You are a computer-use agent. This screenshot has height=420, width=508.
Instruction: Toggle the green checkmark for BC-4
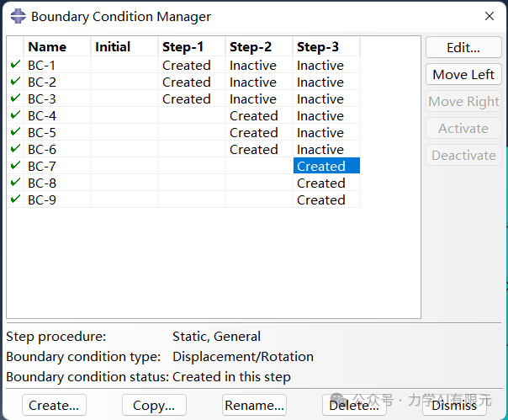(x=15, y=115)
